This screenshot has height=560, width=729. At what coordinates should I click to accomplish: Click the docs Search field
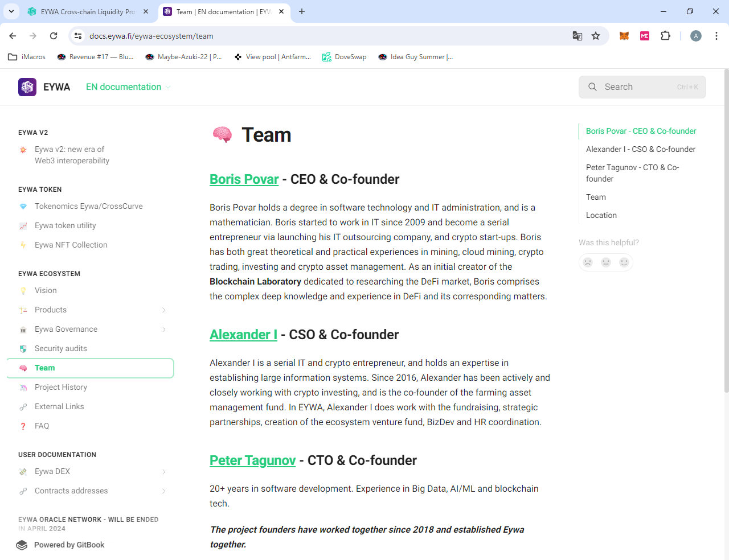click(x=642, y=87)
